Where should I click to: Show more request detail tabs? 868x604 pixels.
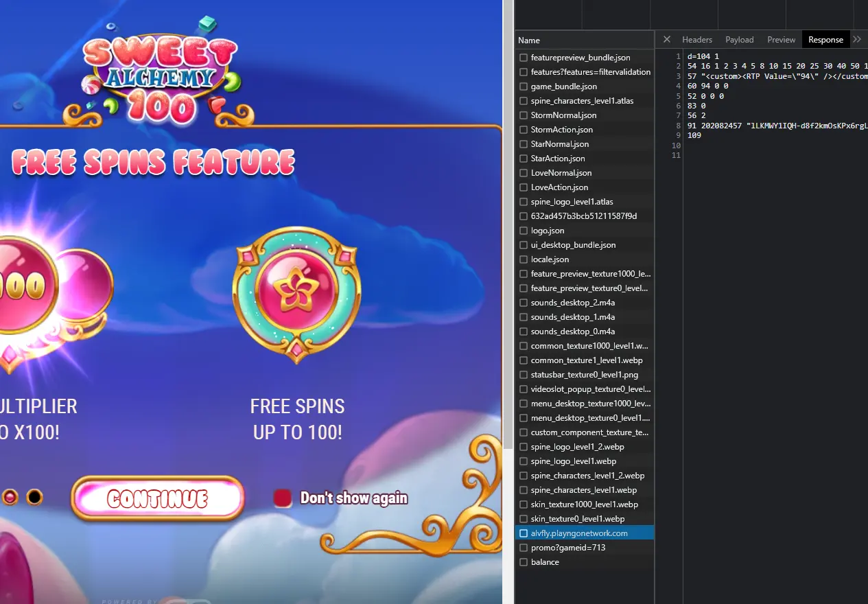tap(857, 40)
